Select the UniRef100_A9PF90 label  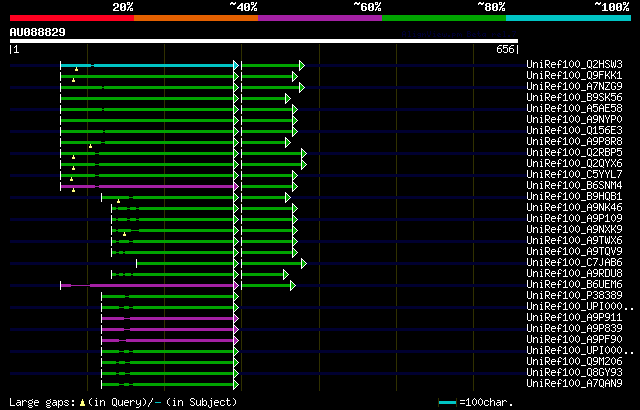[x=574, y=340]
